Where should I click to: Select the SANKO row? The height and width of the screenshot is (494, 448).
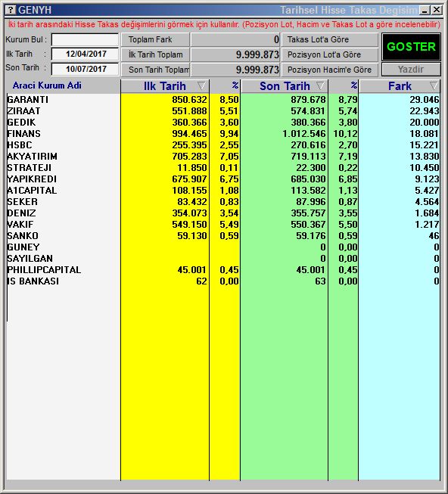tap(223, 236)
